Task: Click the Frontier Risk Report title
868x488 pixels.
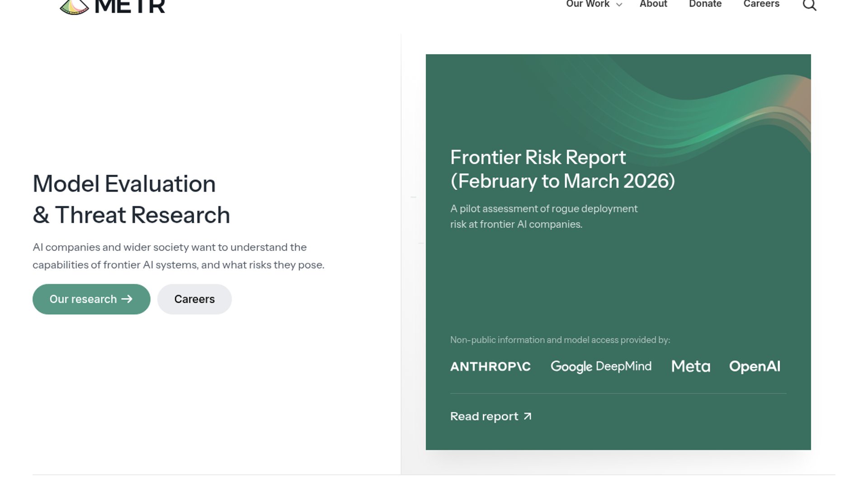Action: pos(562,169)
